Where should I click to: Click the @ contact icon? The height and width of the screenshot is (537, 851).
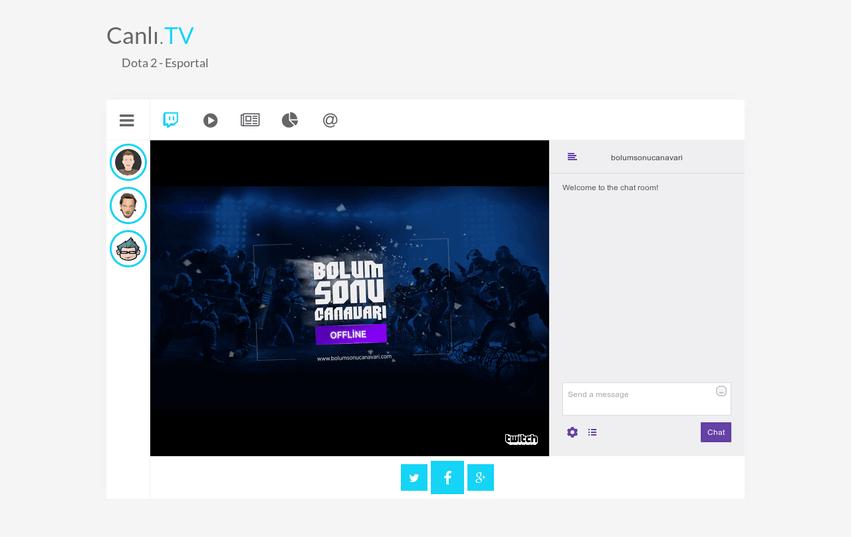(330, 120)
